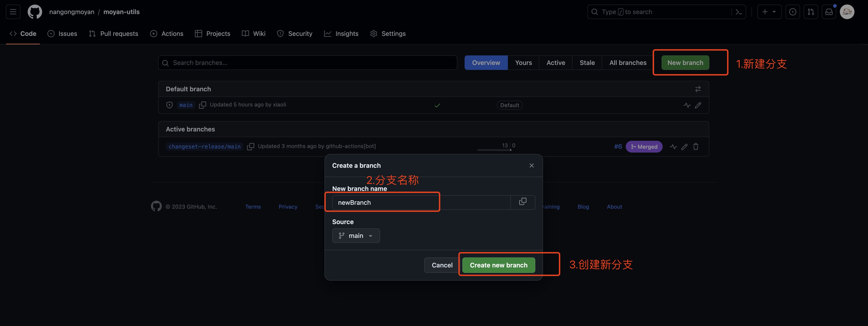Focus the Search branches input field

[x=307, y=63]
